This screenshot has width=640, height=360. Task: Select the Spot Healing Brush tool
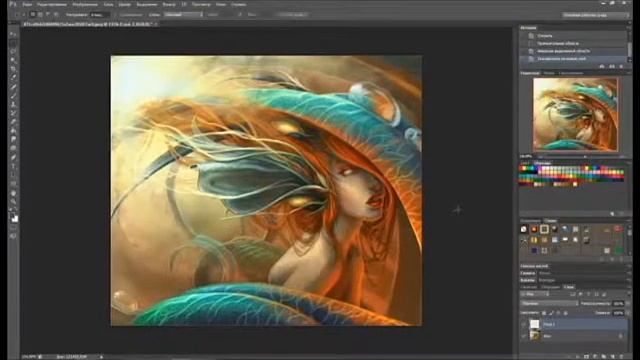click(x=13, y=86)
